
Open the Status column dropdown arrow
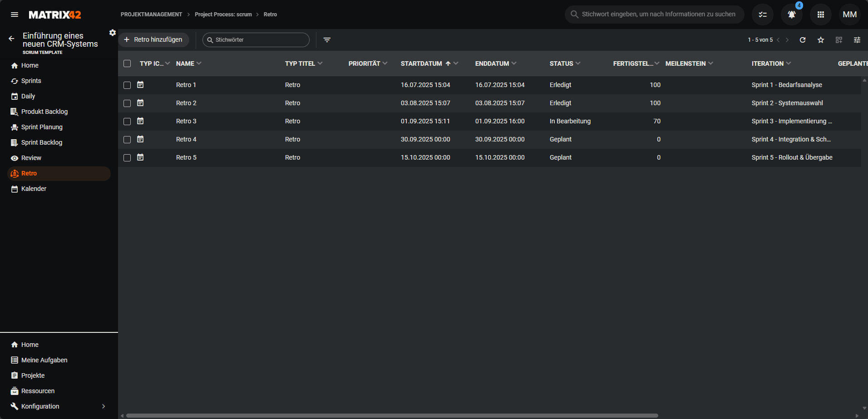(x=578, y=63)
